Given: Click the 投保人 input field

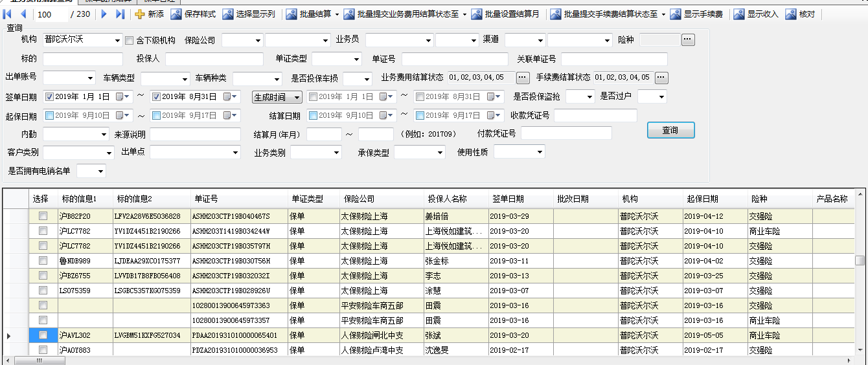Looking at the screenshot, I should pos(214,60).
